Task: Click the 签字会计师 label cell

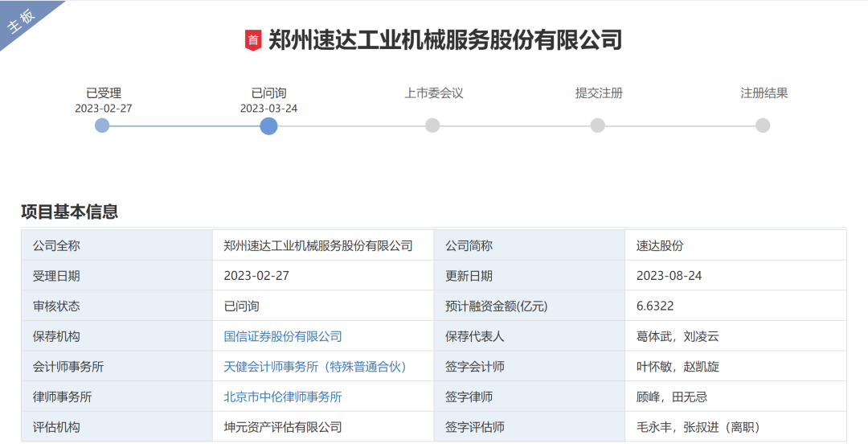Action: click(x=530, y=367)
